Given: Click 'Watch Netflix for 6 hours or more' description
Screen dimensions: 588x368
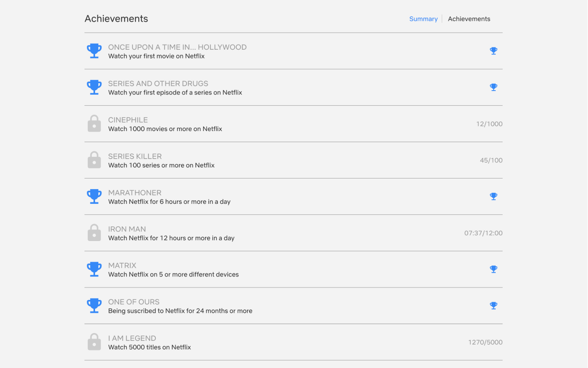Looking at the screenshot, I should pos(170,201).
